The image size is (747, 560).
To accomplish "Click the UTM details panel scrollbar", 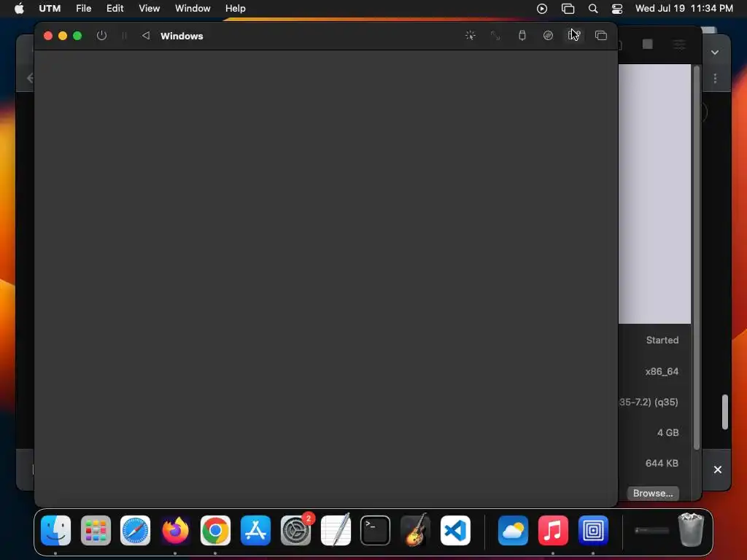I will (x=697, y=257).
